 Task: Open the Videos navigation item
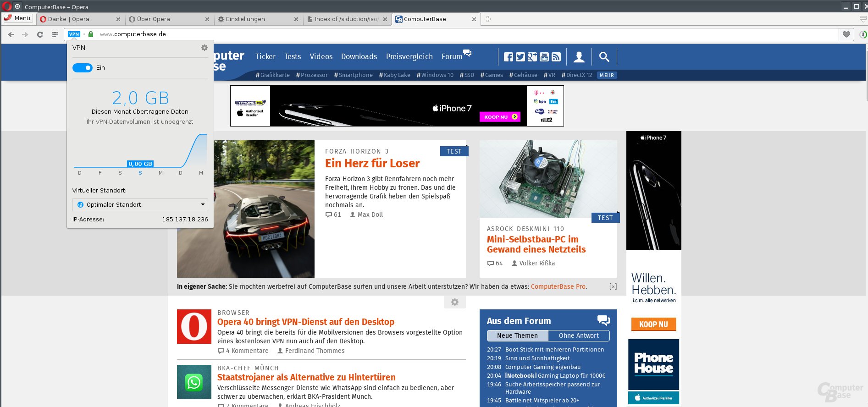(x=321, y=57)
